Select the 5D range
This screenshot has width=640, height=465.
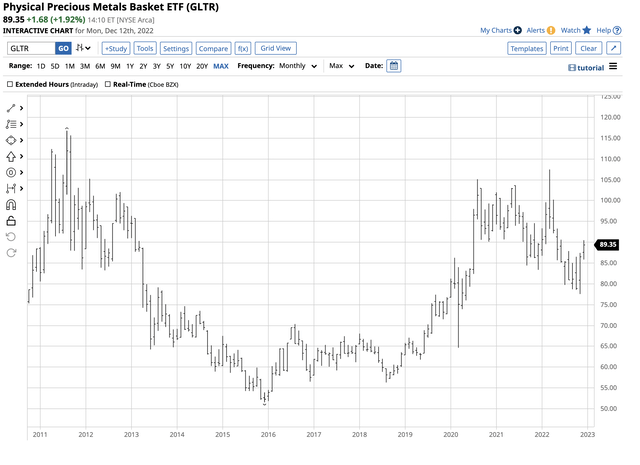tap(55, 66)
